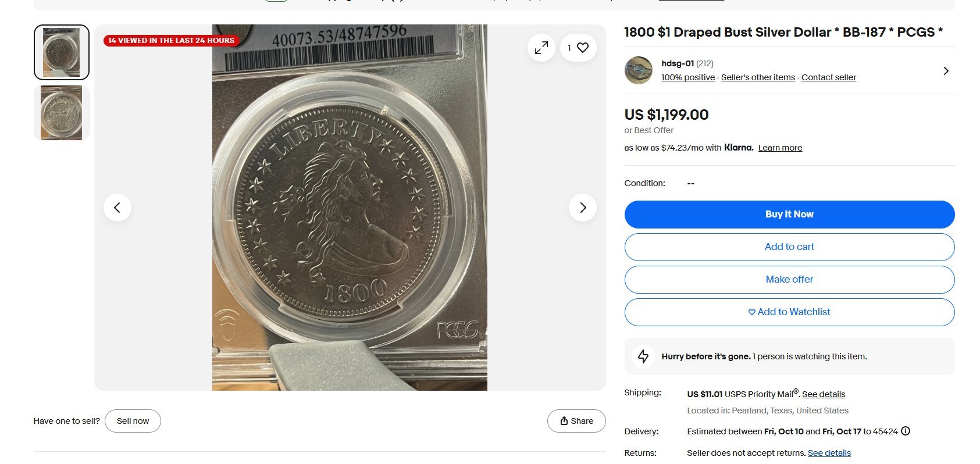980x464 pixels.
Task: Expand the coin image to full screen
Action: pyautogui.click(x=541, y=48)
